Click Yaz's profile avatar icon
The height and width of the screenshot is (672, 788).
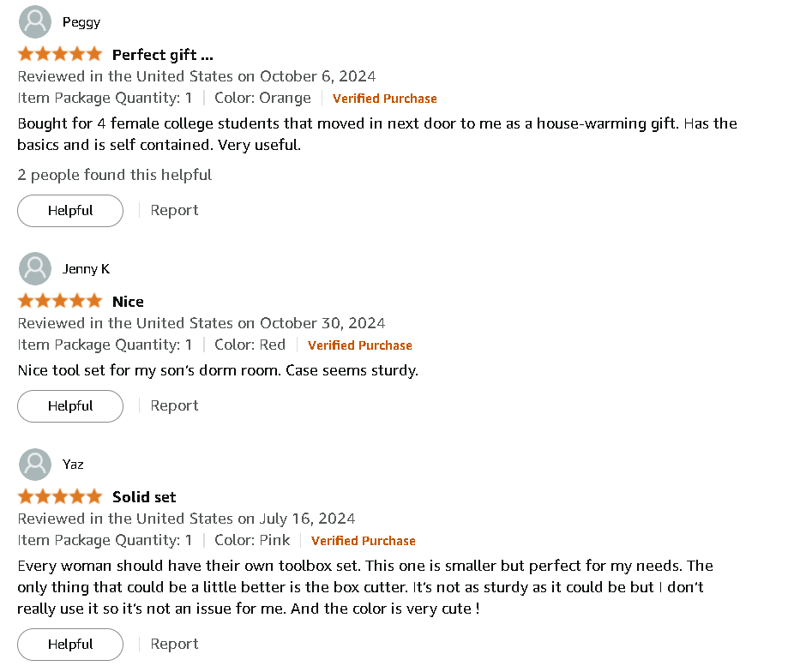point(35,464)
